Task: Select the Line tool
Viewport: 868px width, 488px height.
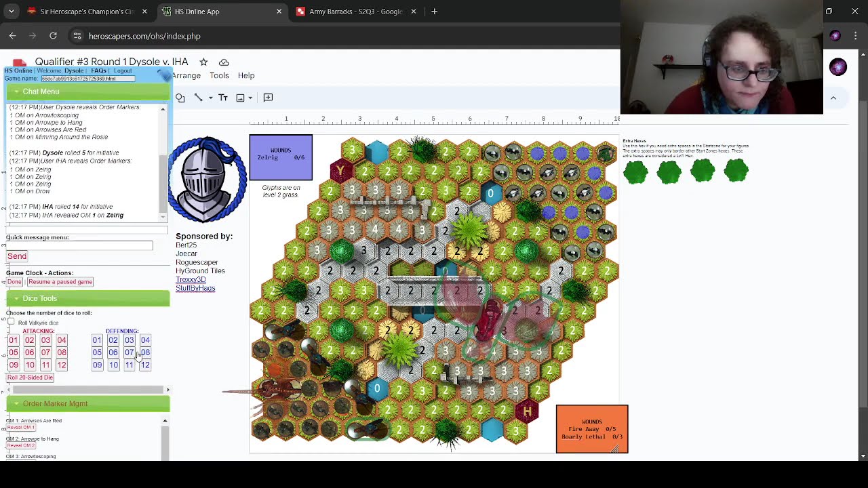Action: tap(198, 98)
